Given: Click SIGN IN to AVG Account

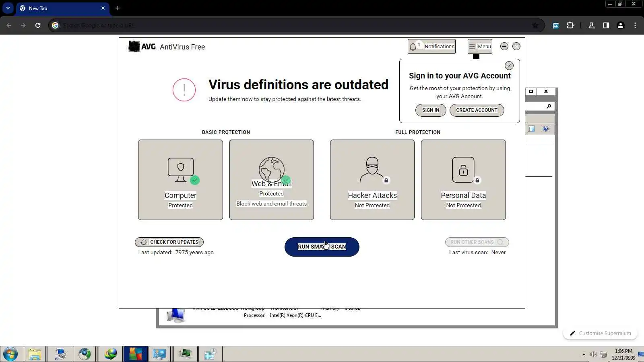Looking at the screenshot, I should [431, 110].
